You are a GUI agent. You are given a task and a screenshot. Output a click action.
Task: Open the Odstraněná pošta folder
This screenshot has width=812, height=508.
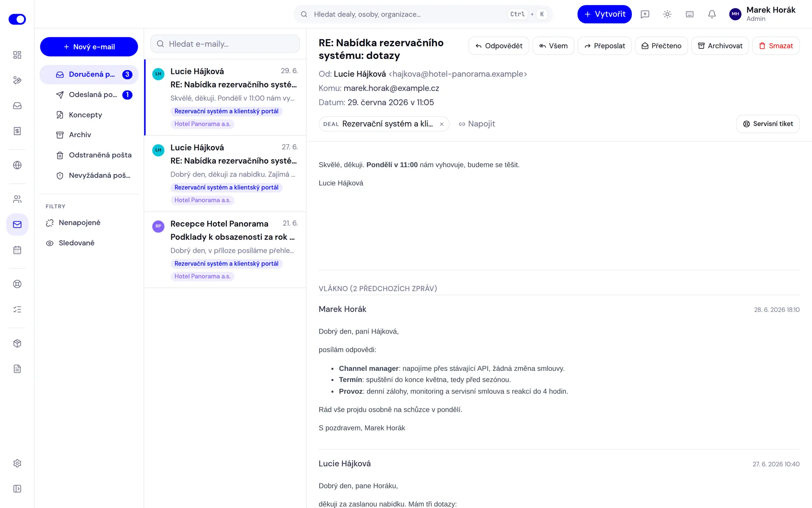click(x=89, y=155)
